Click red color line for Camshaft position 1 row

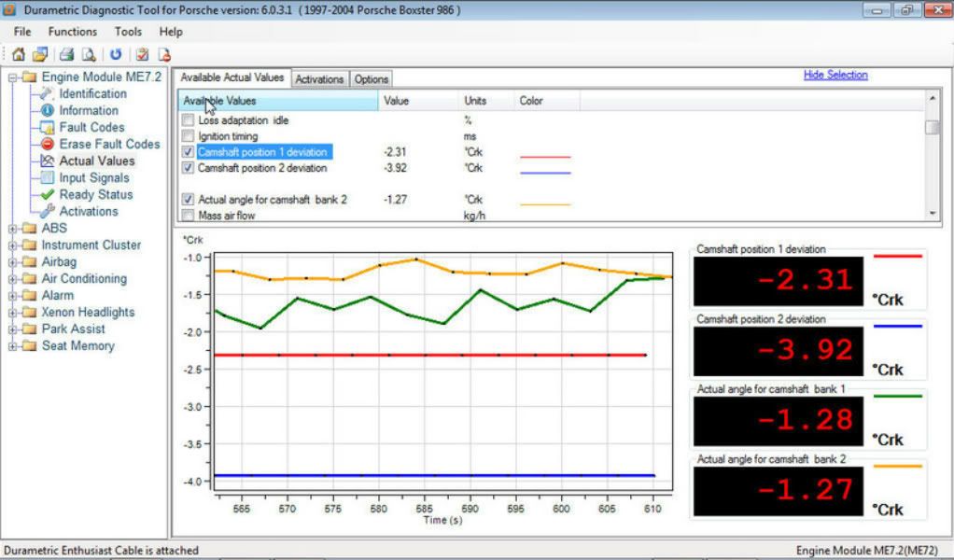(545, 157)
